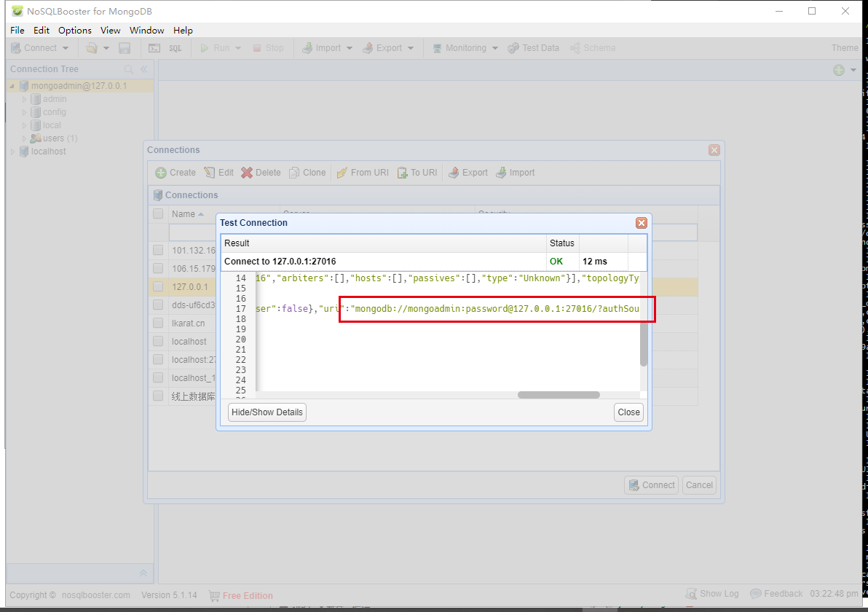Open the Test Data generator
This screenshot has width=868, height=612.
[x=534, y=48]
